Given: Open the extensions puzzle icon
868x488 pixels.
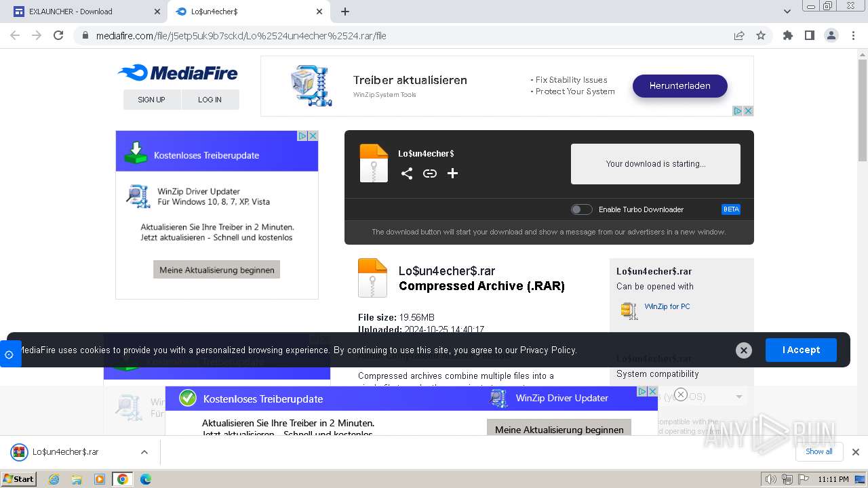Looking at the screenshot, I should 788,35.
